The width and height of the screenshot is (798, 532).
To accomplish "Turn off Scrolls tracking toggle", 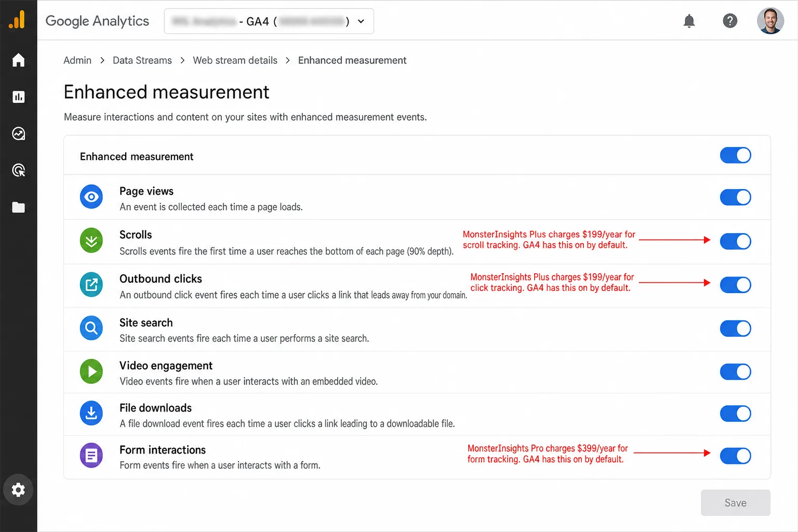I will (735, 241).
